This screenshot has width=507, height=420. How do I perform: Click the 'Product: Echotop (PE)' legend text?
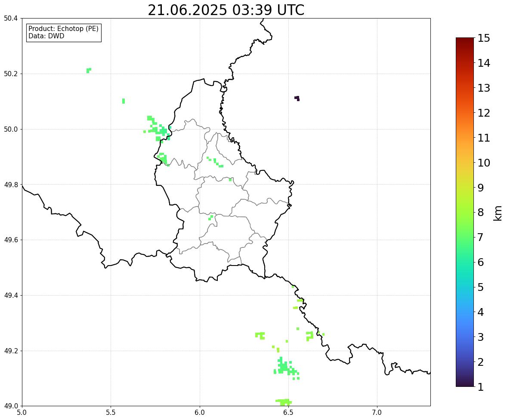(x=63, y=28)
